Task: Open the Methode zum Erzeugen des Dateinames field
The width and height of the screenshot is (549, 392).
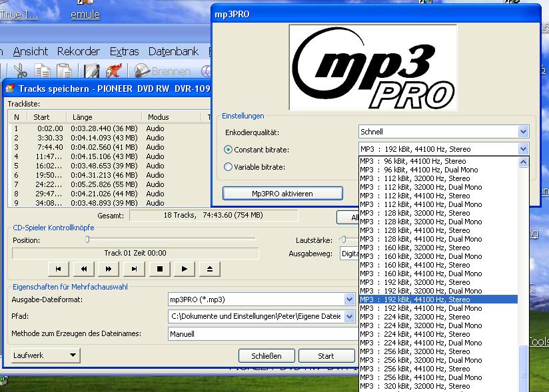Action: click(263, 334)
